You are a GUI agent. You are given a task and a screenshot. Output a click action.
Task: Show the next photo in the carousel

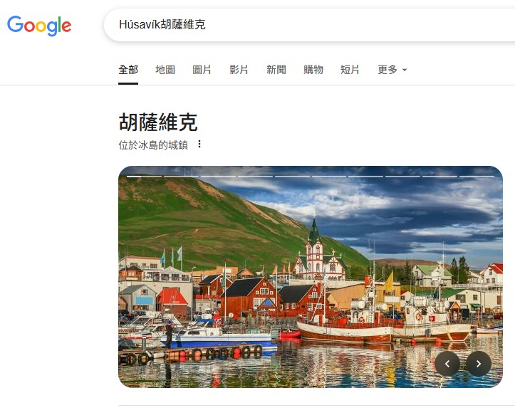click(478, 364)
